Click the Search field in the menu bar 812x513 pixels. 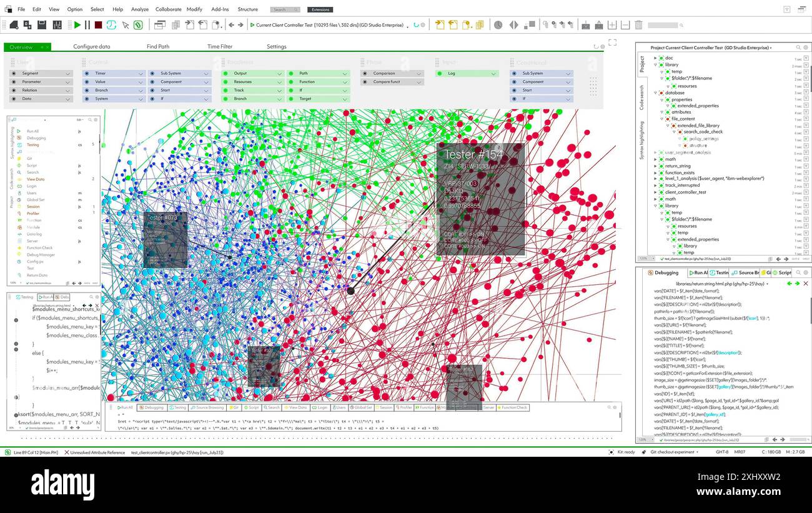tap(285, 9)
